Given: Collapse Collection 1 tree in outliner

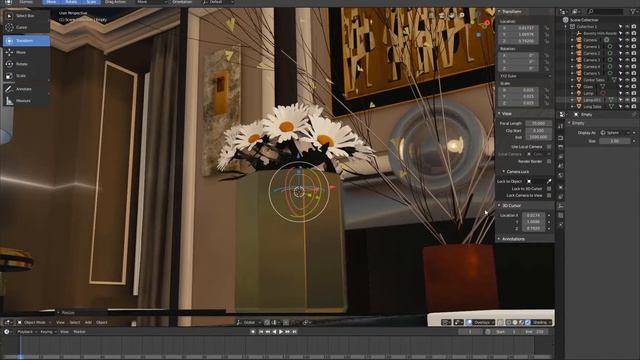Looking at the screenshot, I should point(566,27).
